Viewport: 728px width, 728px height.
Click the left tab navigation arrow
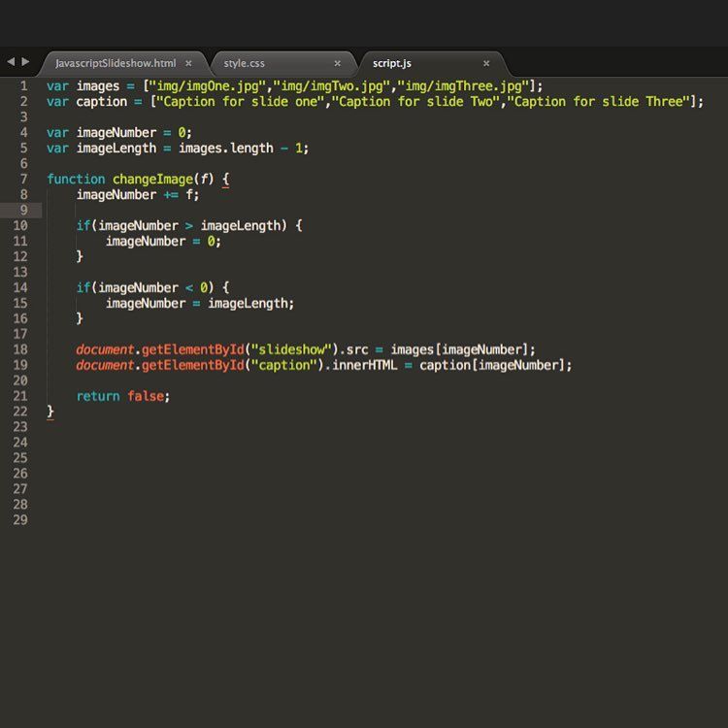11,61
